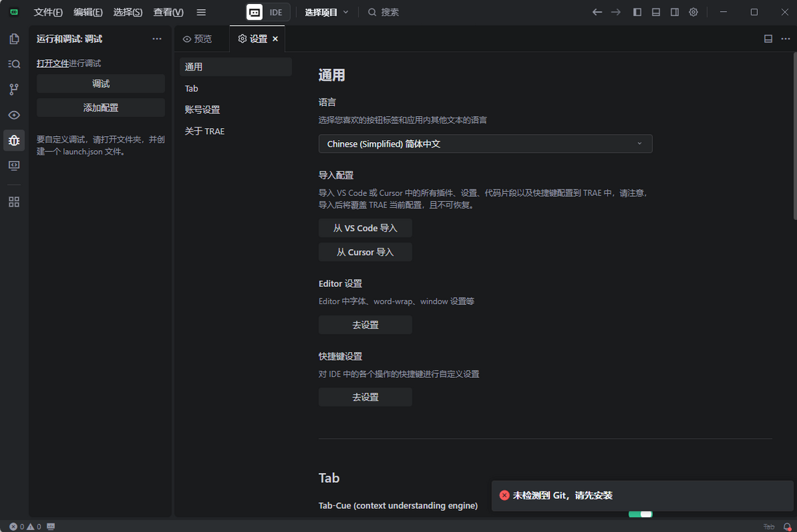Open the 文件(F) menu
The height and width of the screenshot is (532, 797).
click(x=48, y=12)
